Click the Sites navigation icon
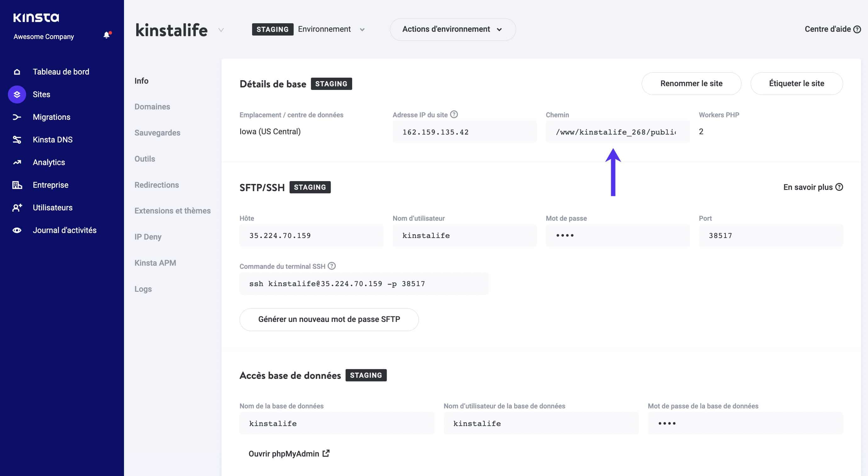 click(x=16, y=94)
